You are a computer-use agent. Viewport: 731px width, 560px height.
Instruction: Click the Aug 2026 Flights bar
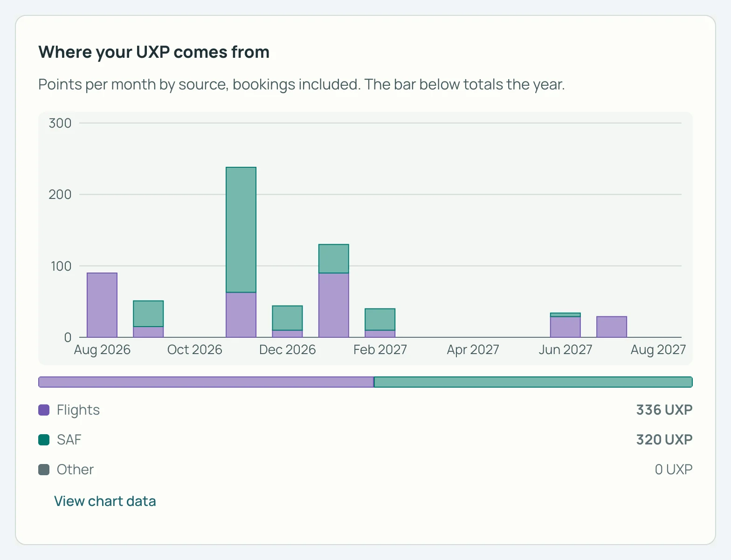(102, 305)
